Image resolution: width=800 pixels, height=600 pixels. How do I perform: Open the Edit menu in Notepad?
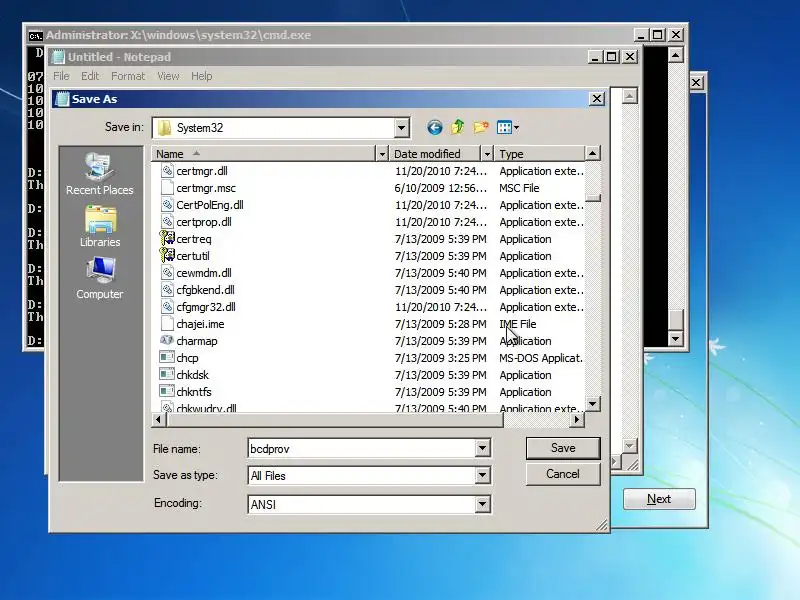pos(90,76)
